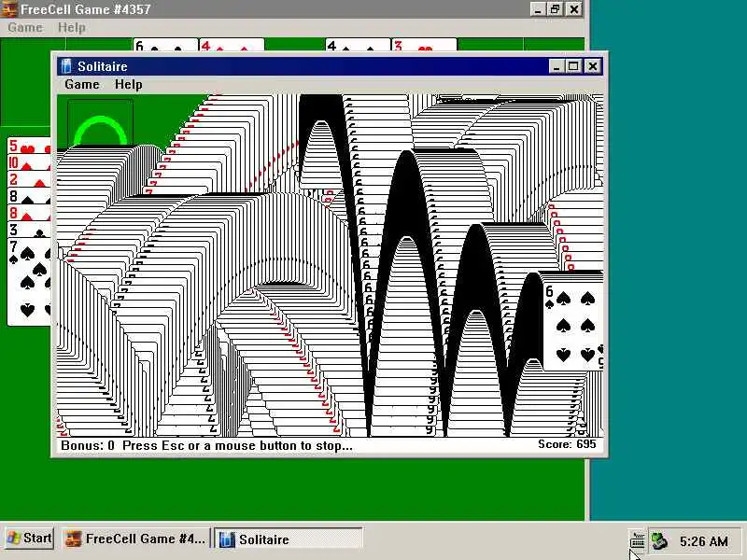This screenshot has height=560, width=747.
Task: Click the empty deck green circle in Solitaire
Action: coord(100,123)
